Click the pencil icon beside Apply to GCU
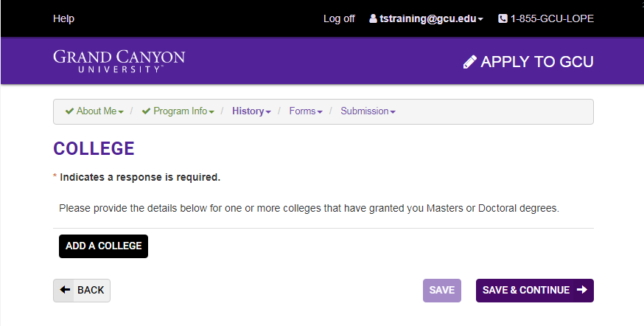Screen dimensions: 644x326 tap(470, 62)
